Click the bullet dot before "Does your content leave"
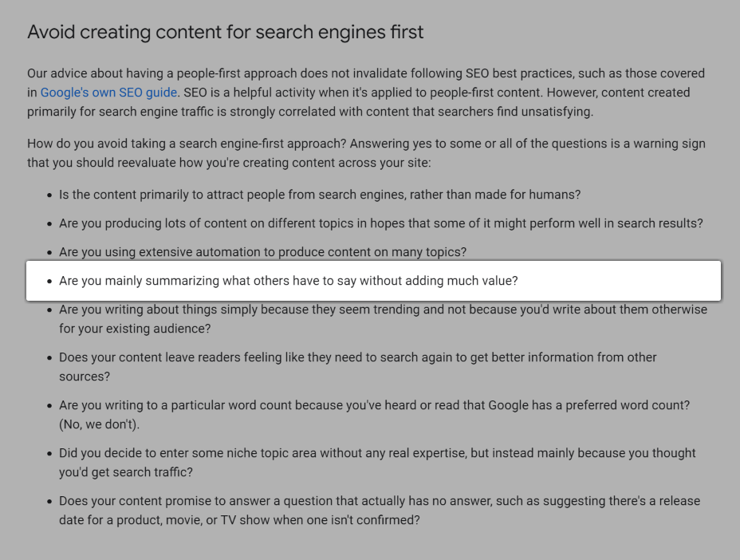Screen dimensions: 740x560 49,358
